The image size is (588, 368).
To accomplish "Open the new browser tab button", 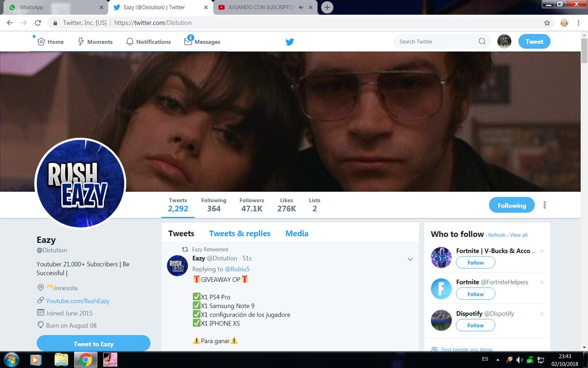I will [327, 7].
